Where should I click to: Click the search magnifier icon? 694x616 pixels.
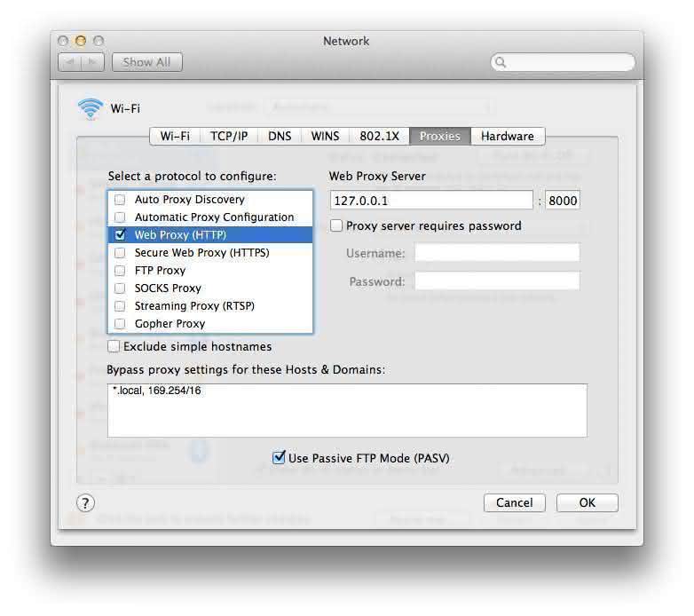click(501, 62)
